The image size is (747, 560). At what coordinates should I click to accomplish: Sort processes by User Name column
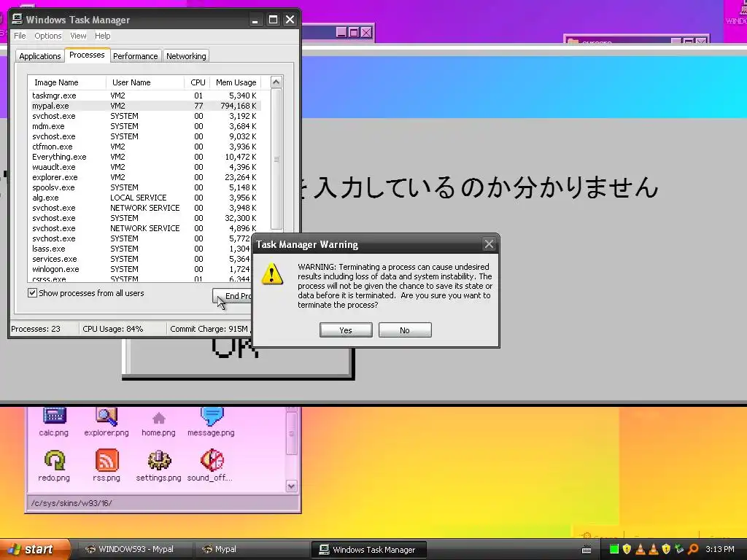[145, 82]
